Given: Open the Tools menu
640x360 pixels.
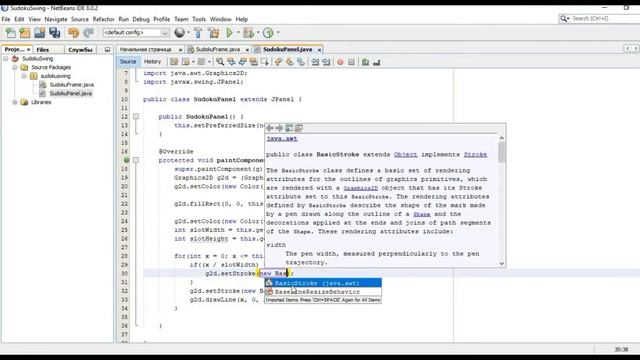Looking at the screenshot, I should pos(199,19).
